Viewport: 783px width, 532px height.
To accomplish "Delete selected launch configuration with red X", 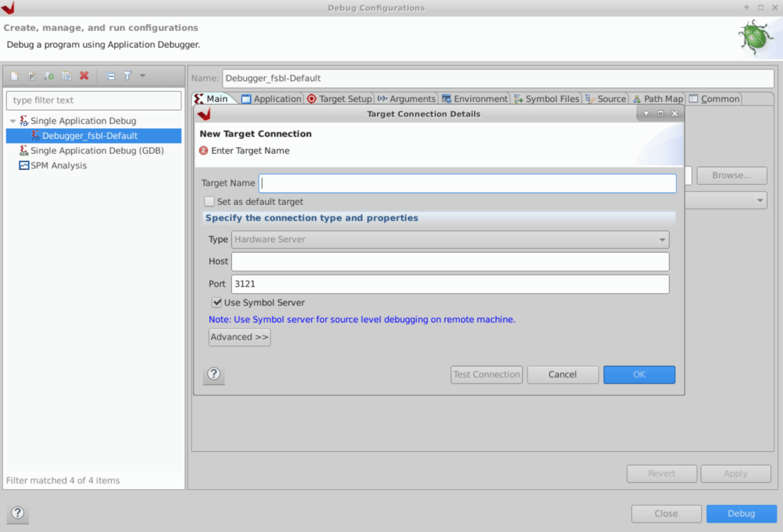I will [84, 76].
